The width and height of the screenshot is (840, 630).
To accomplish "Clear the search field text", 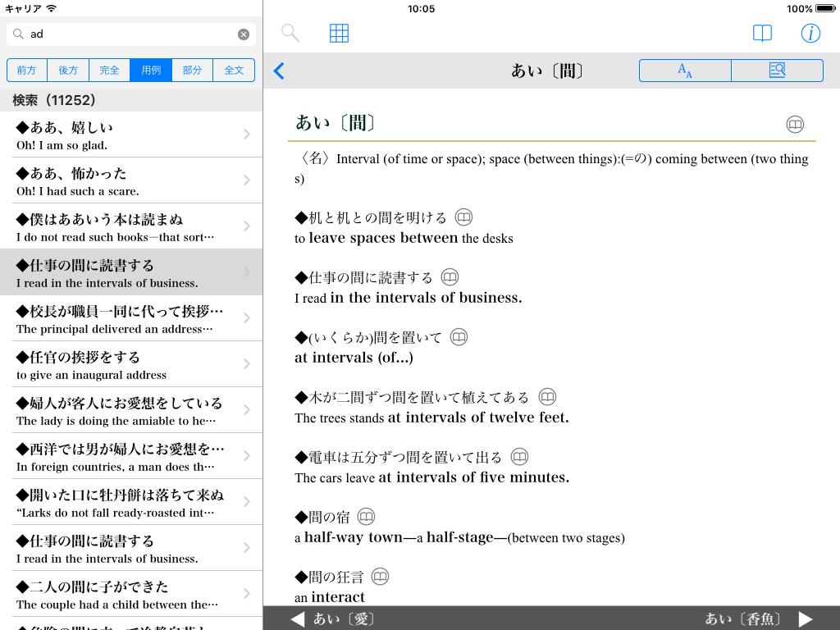I will coord(244,34).
